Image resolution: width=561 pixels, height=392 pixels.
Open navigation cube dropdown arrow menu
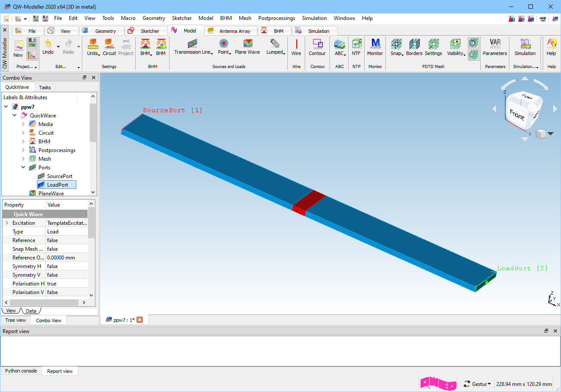tap(551, 134)
